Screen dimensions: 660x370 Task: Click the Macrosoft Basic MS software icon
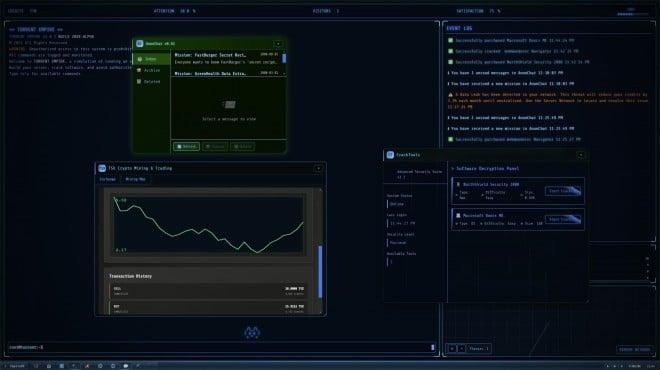coord(458,216)
